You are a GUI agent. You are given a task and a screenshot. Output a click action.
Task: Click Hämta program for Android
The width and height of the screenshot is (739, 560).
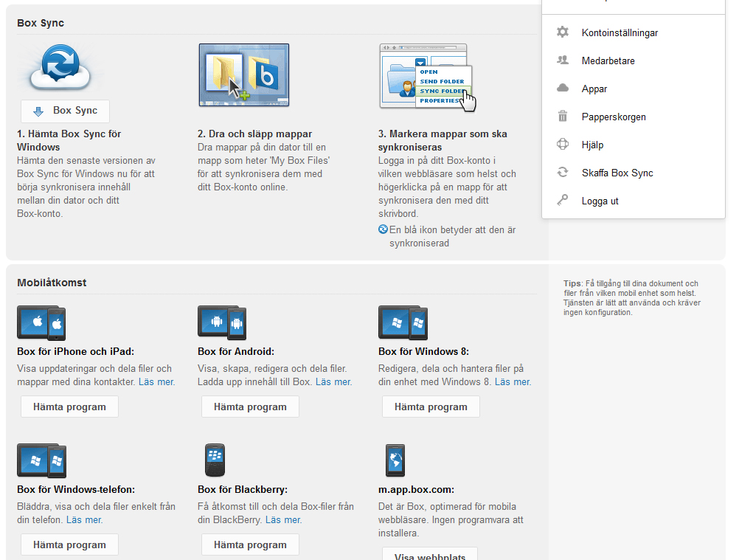point(250,407)
